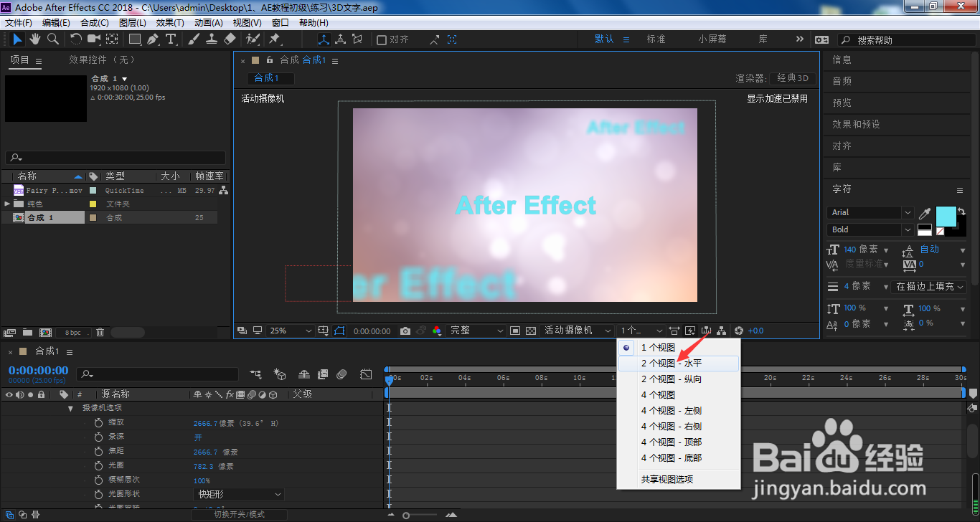Click the 切换开关/模式 button

tap(239, 514)
